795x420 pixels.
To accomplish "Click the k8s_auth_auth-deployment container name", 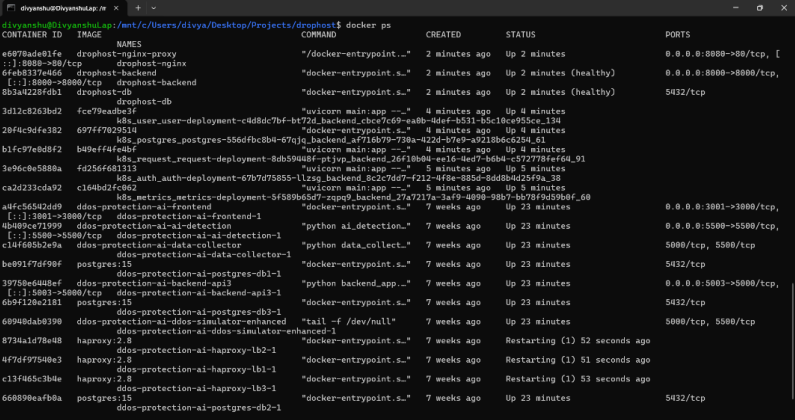I will pyautogui.click(x=339, y=178).
